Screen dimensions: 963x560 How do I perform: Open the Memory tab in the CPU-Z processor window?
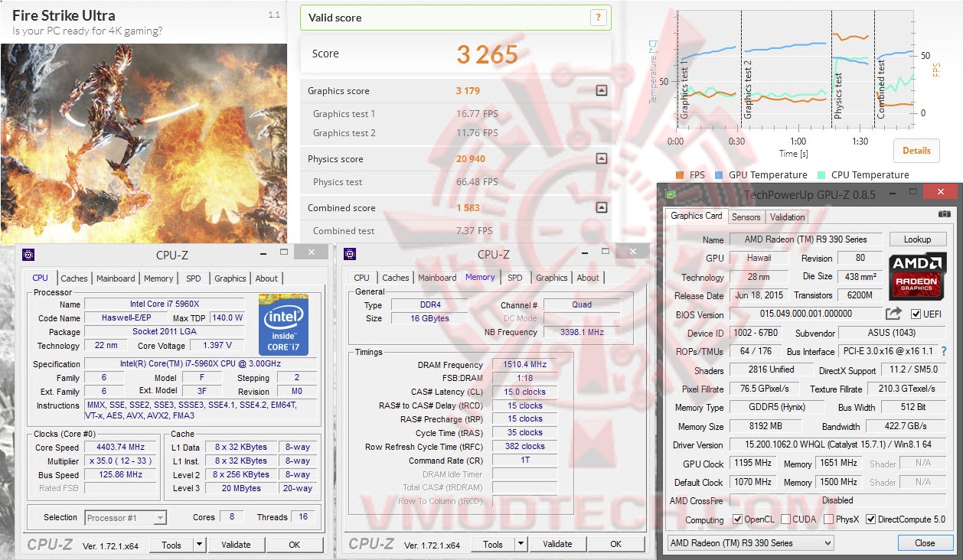tap(158, 278)
